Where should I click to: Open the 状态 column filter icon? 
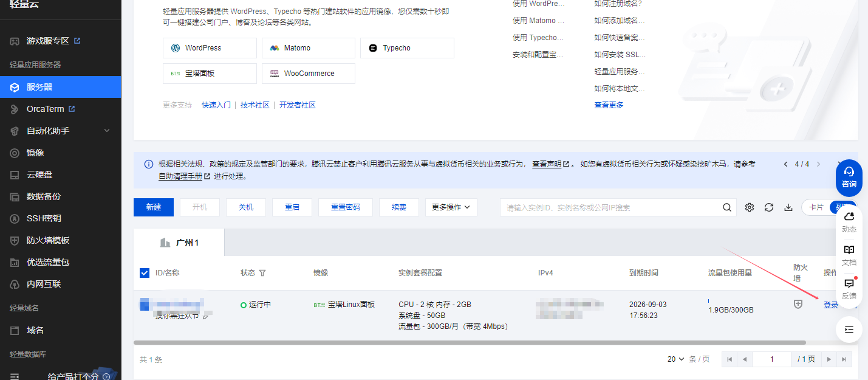pos(262,273)
